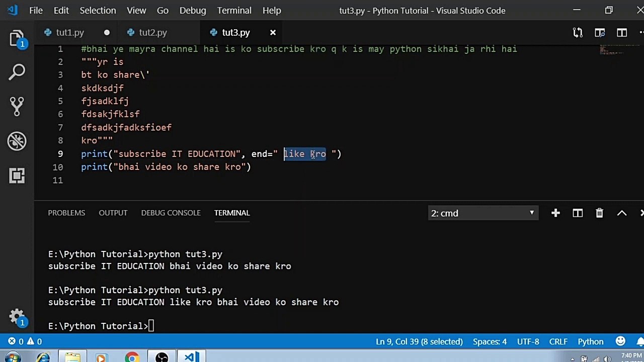Open the File menu
Screen dimensions: 644x362
[x=36, y=10]
